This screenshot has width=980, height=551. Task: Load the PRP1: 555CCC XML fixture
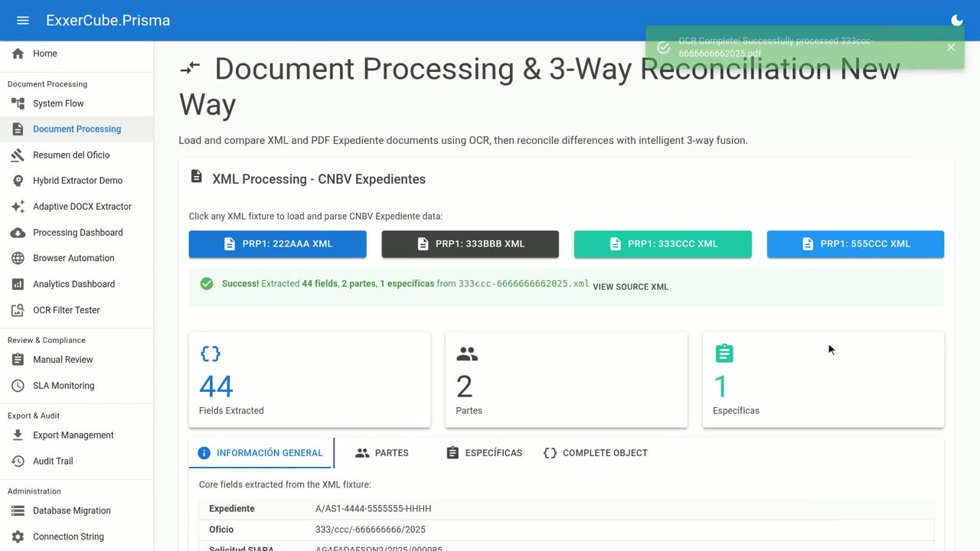tap(855, 244)
